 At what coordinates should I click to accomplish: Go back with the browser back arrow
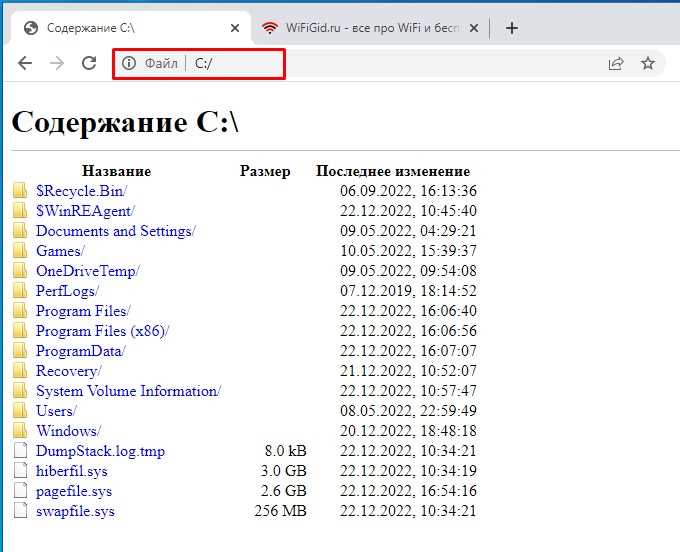25,63
